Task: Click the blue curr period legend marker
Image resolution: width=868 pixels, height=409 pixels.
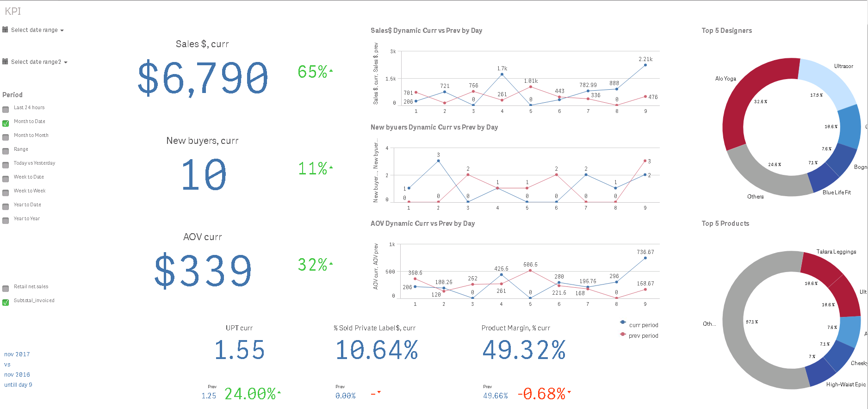Action: [x=623, y=322]
